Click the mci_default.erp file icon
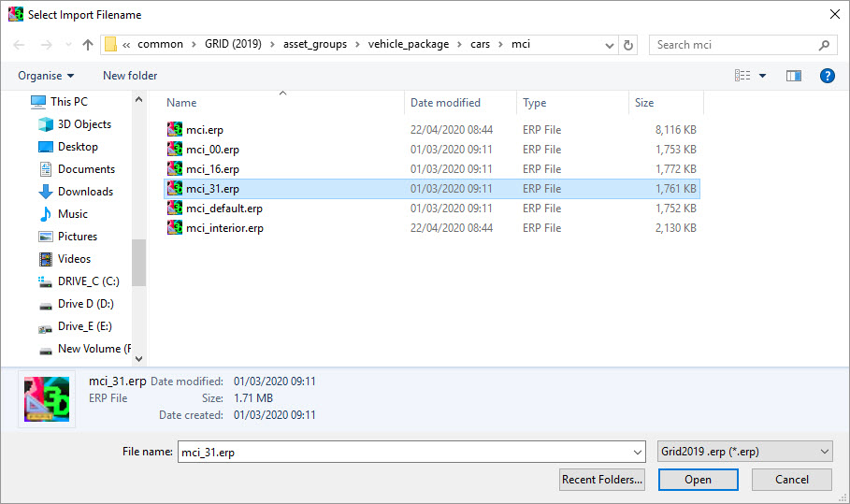The width and height of the screenshot is (850, 504). point(175,208)
